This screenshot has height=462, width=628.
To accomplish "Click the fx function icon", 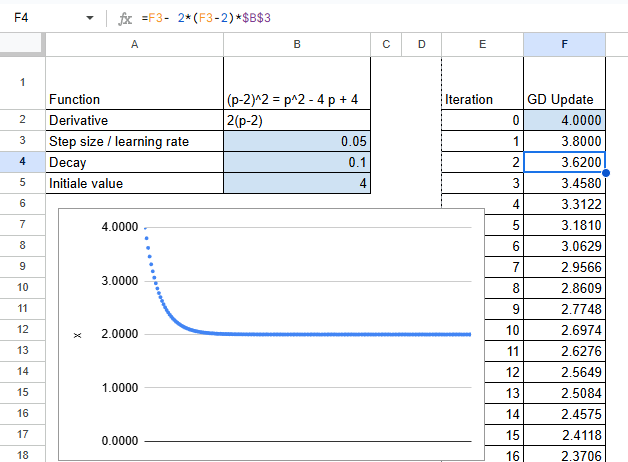I will 125,18.
